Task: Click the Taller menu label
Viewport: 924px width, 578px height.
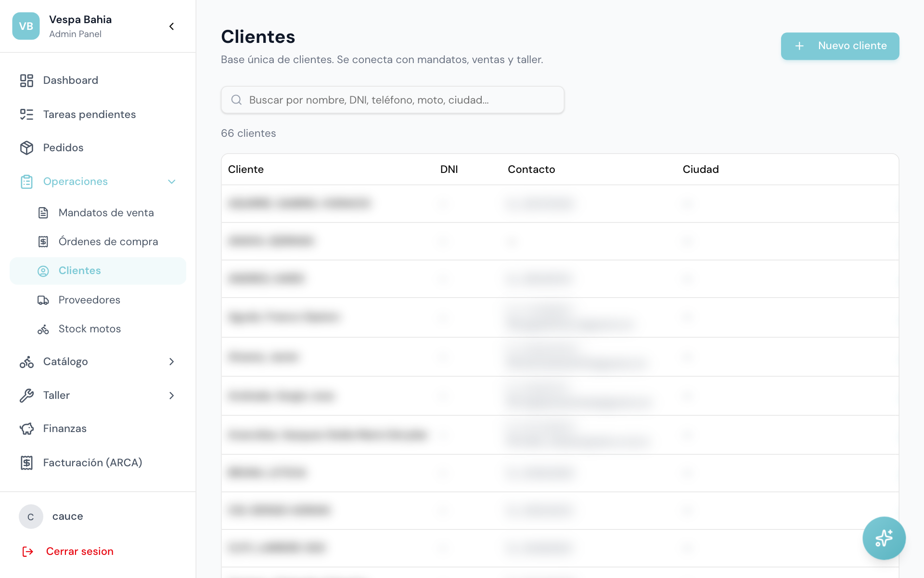Action: [x=56, y=395]
